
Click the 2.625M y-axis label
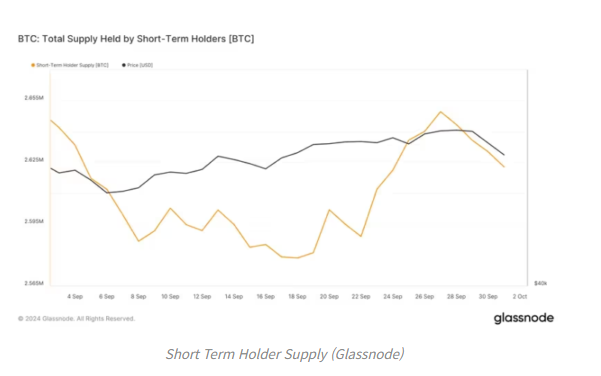(34, 159)
